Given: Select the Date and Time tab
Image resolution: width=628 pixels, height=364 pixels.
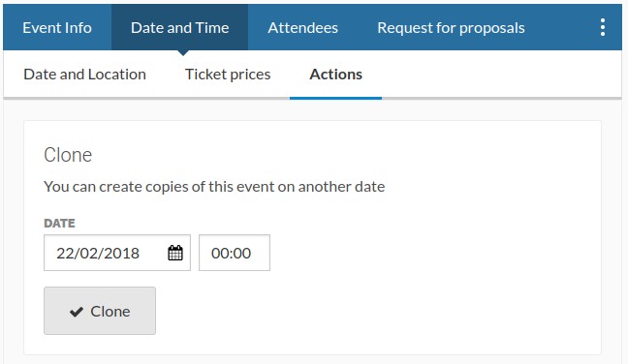Looking at the screenshot, I should click(x=180, y=28).
